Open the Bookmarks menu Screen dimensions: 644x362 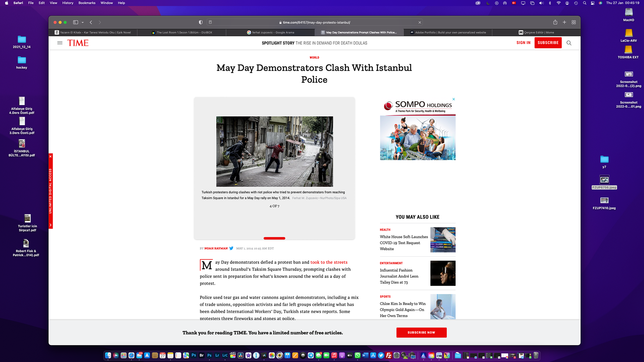tap(87, 3)
